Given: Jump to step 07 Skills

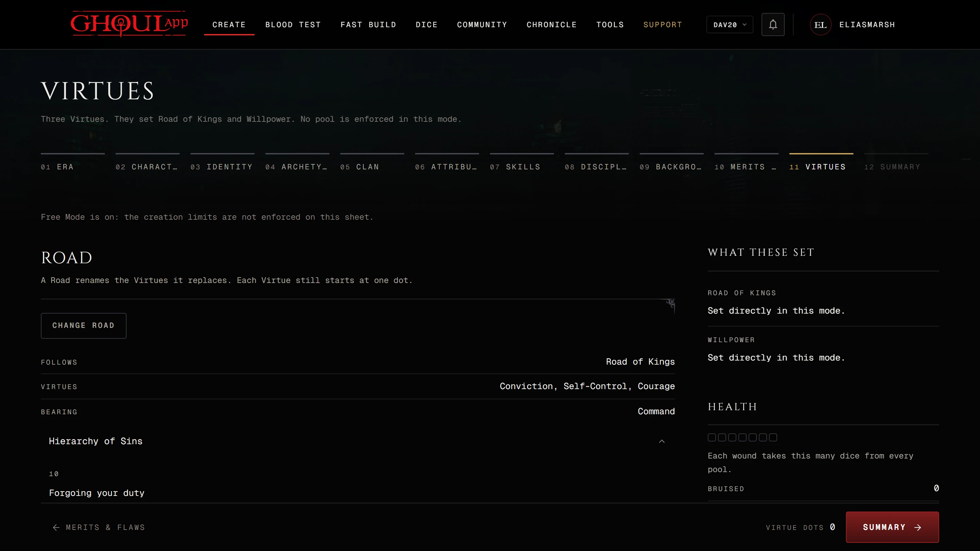Looking at the screenshot, I should point(522,163).
